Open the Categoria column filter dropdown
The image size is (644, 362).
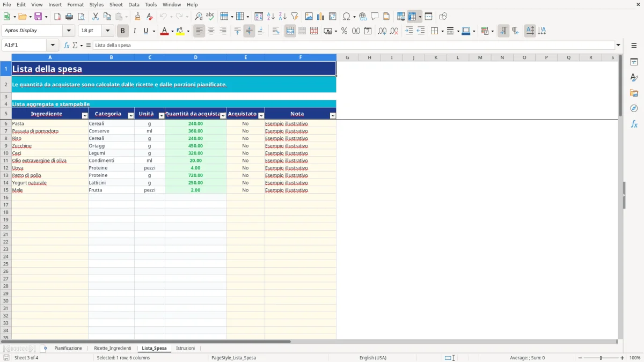(131, 116)
